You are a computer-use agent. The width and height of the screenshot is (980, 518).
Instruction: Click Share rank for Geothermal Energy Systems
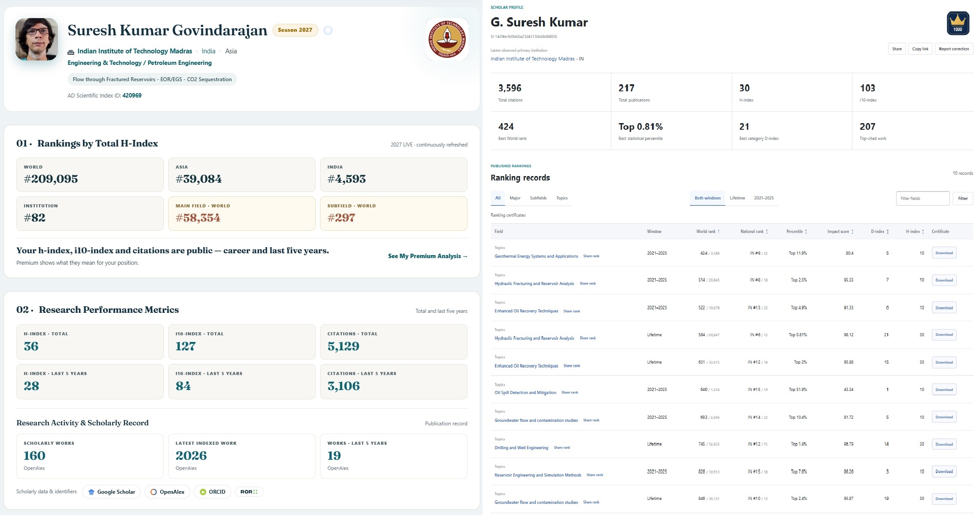591,256
